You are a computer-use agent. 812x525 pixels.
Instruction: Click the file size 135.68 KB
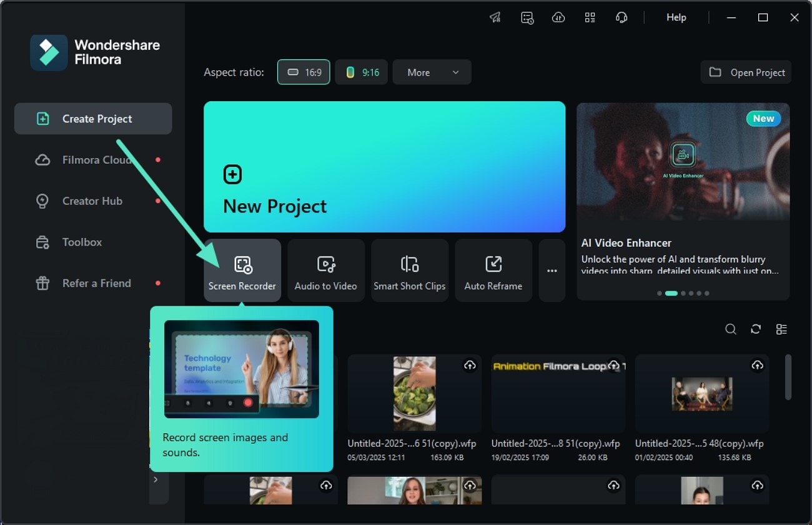(x=735, y=457)
